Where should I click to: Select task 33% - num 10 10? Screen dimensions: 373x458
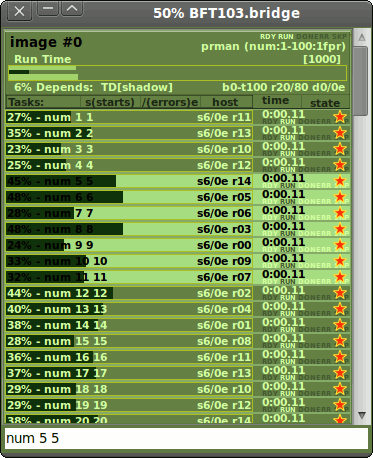pos(129,261)
